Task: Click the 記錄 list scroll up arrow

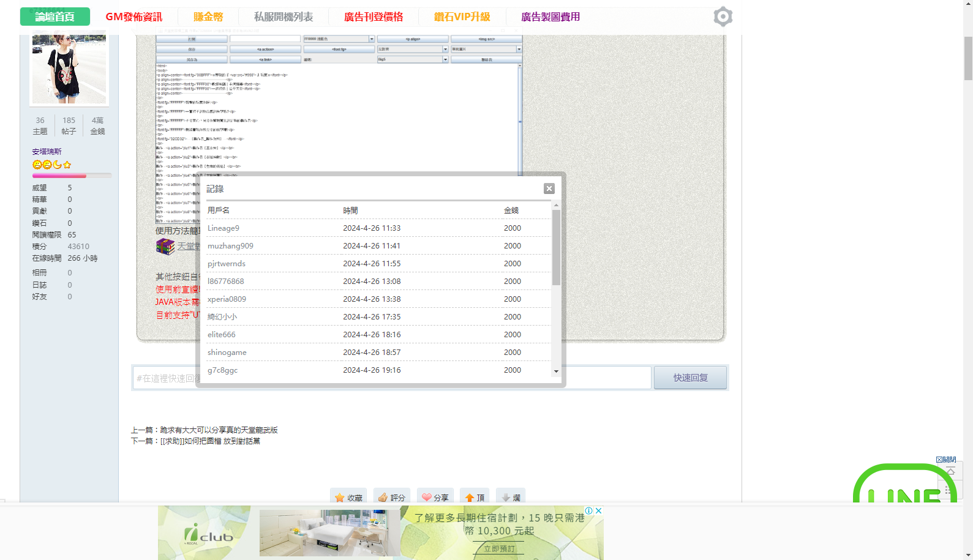Action: 556,206
